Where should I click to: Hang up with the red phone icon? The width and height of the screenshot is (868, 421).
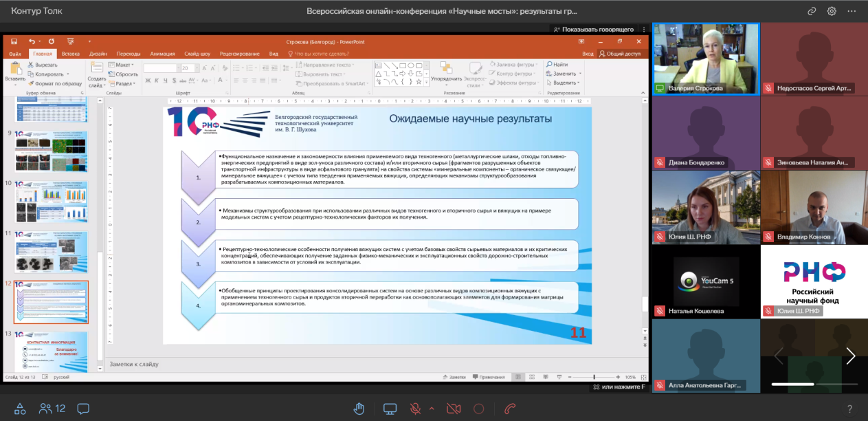[x=510, y=409]
